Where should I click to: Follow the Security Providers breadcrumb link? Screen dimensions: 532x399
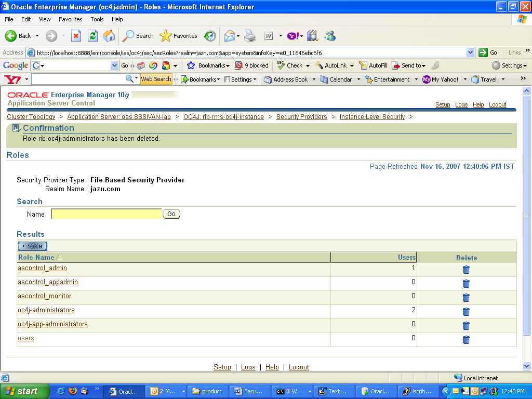coord(302,117)
